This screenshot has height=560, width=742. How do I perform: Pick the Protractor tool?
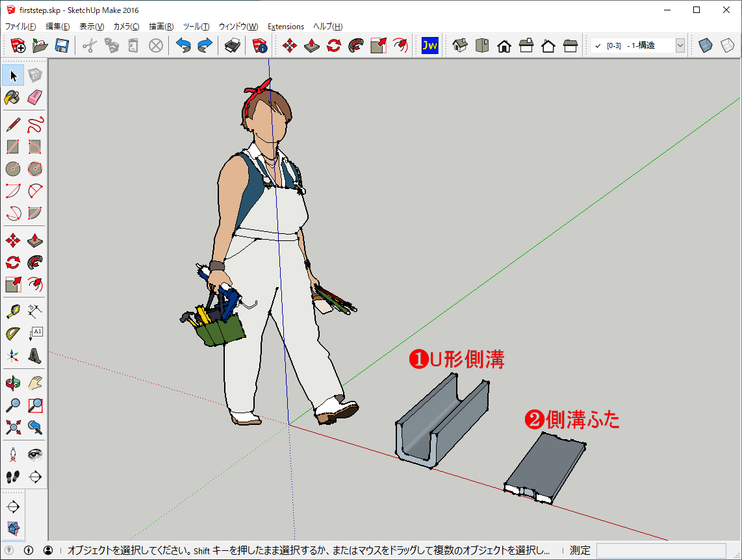[13, 333]
